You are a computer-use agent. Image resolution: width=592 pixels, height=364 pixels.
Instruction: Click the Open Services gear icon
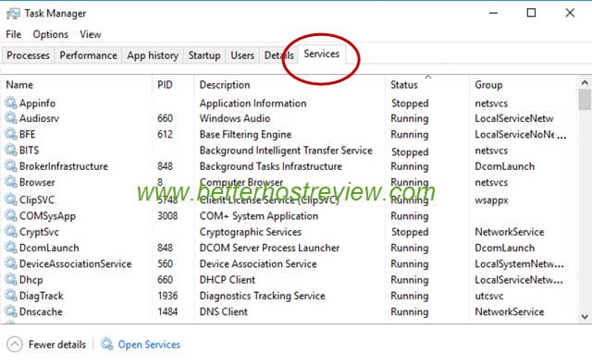pos(107,344)
